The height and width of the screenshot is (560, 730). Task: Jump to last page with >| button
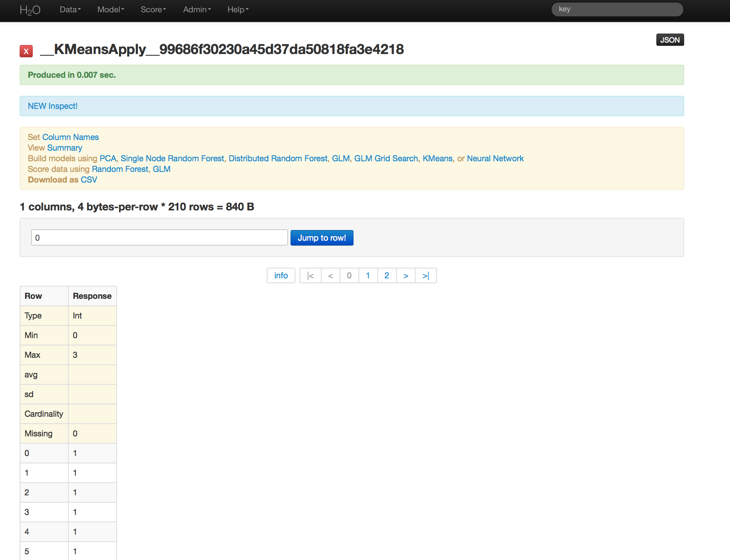(x=426, y=276)
